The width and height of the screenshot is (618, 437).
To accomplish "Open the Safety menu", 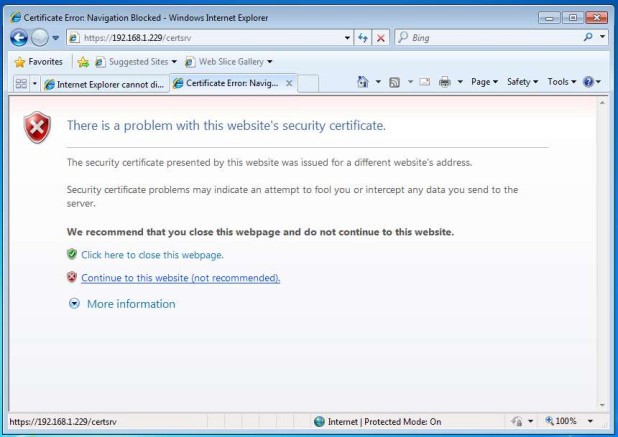I will [x=522, y=82].
